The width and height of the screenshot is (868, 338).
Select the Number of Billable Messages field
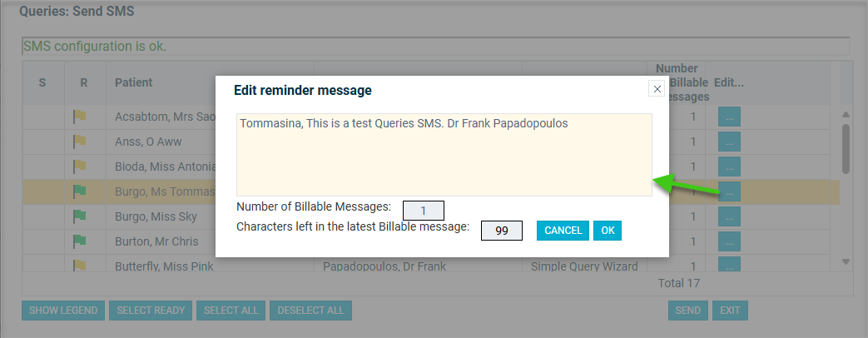(x=424, y=211)
